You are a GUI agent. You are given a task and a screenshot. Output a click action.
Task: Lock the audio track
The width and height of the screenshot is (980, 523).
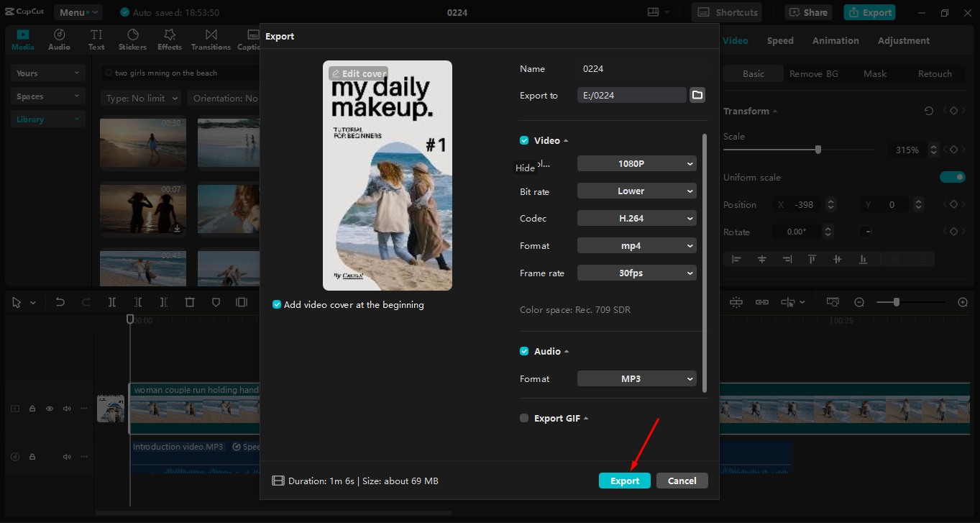click(32, 457)
